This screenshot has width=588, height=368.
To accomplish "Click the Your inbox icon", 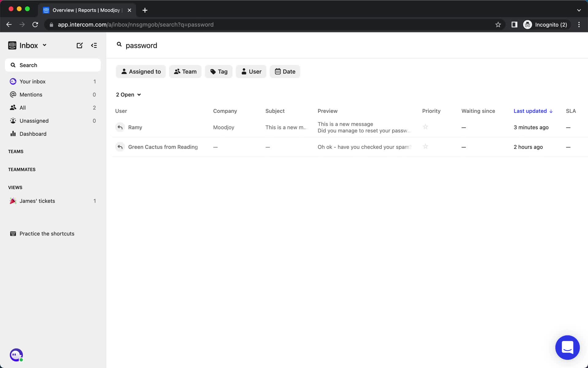I will tap(12, 81).
